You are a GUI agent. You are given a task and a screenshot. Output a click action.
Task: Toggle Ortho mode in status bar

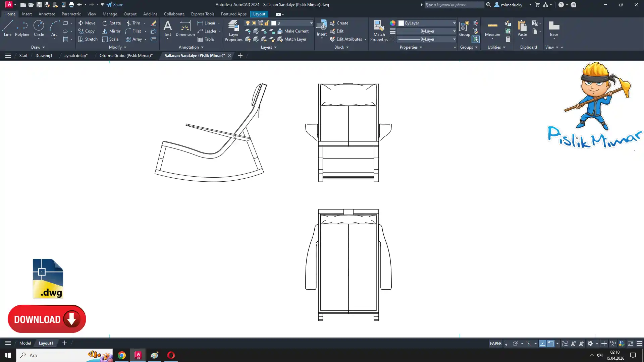tap(507, 344)
